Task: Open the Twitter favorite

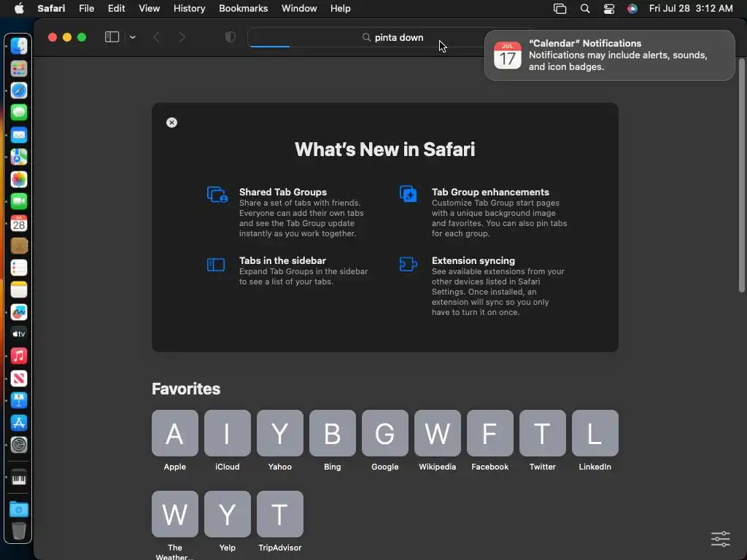Action: (x=543, y=433)
